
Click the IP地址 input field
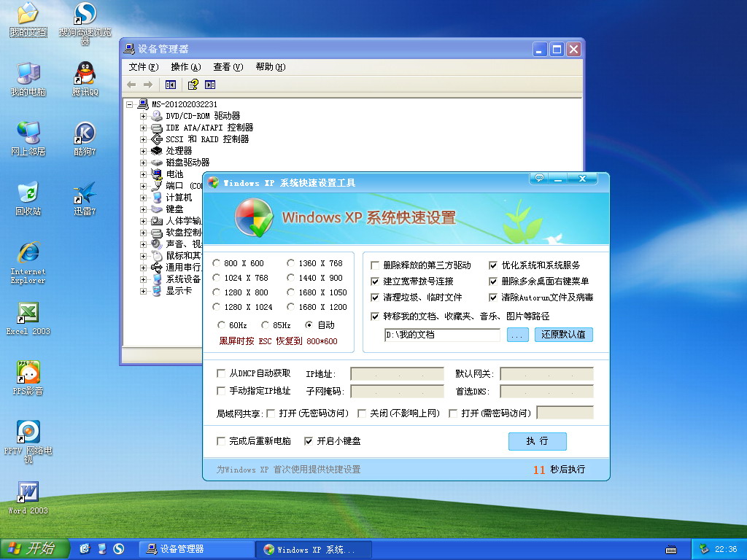398,374
